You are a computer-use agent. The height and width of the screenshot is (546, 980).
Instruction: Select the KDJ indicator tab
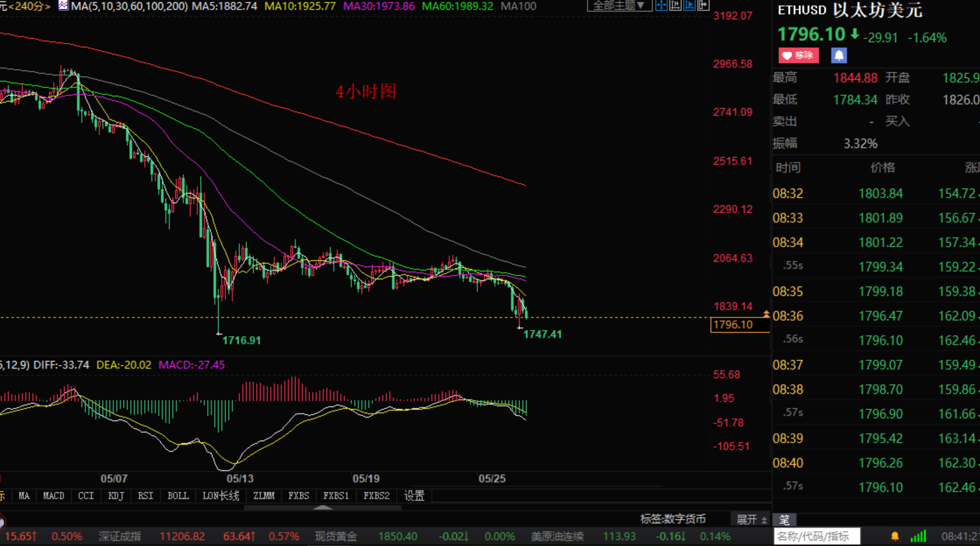116,496
